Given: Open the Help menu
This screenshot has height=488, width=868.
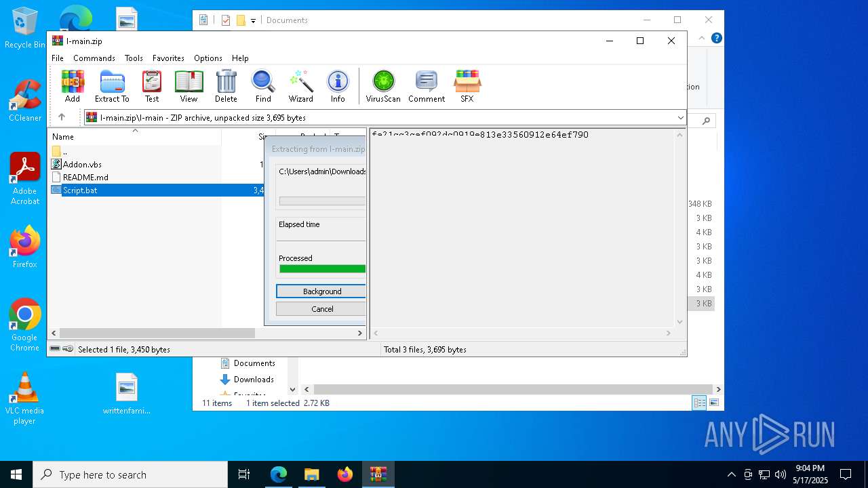Looking at the screenshot, I should point(240,58).
